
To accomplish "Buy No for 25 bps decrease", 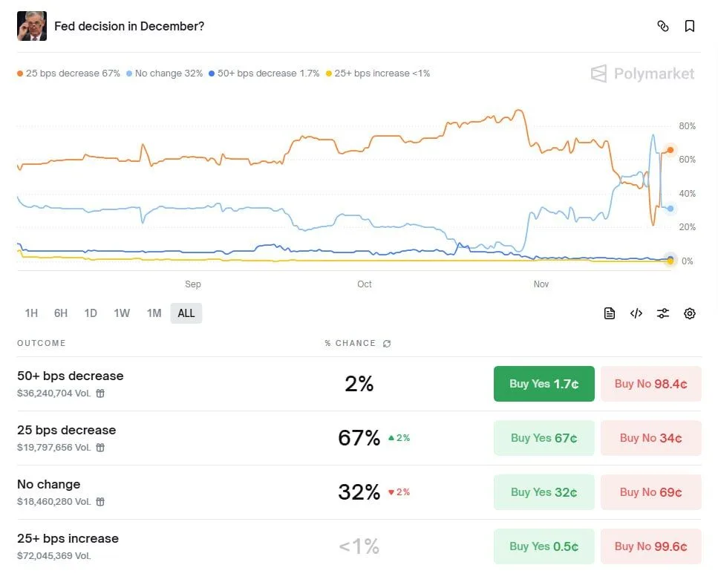I will point(650,438).
